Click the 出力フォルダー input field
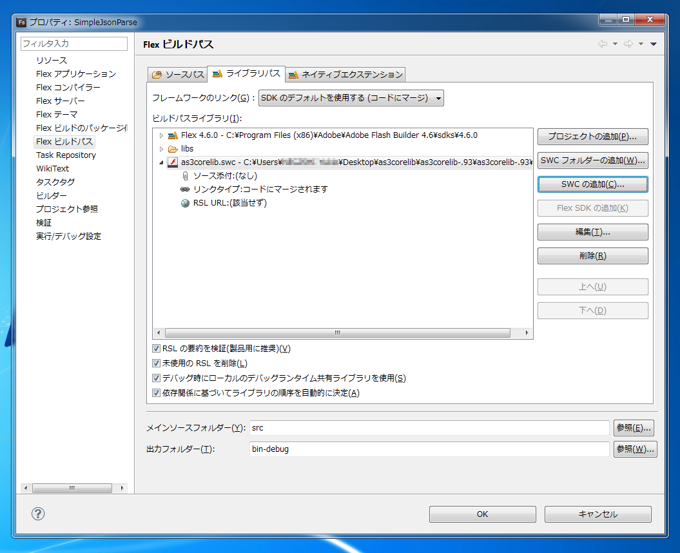This screenshot has height=553, width=680. point(429,449)
